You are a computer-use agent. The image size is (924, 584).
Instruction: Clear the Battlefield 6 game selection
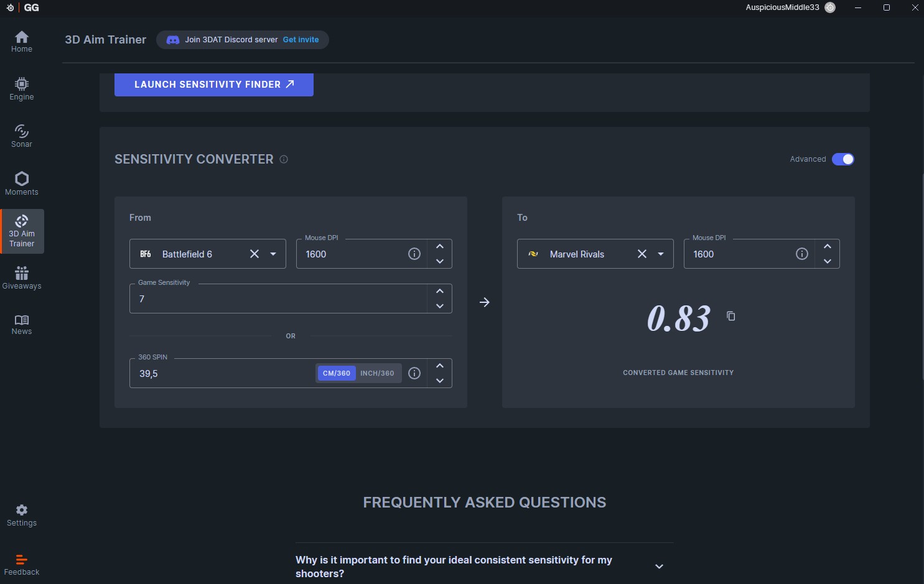pyautogui.click(x=254, y=254)
